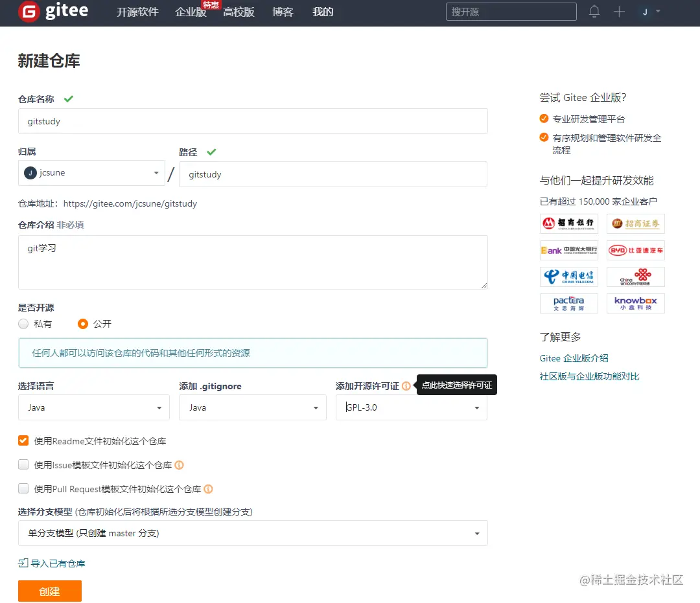Click the 中国电信 logo
The height and width of the screenshot is (603, 700).
coord(569,277)
